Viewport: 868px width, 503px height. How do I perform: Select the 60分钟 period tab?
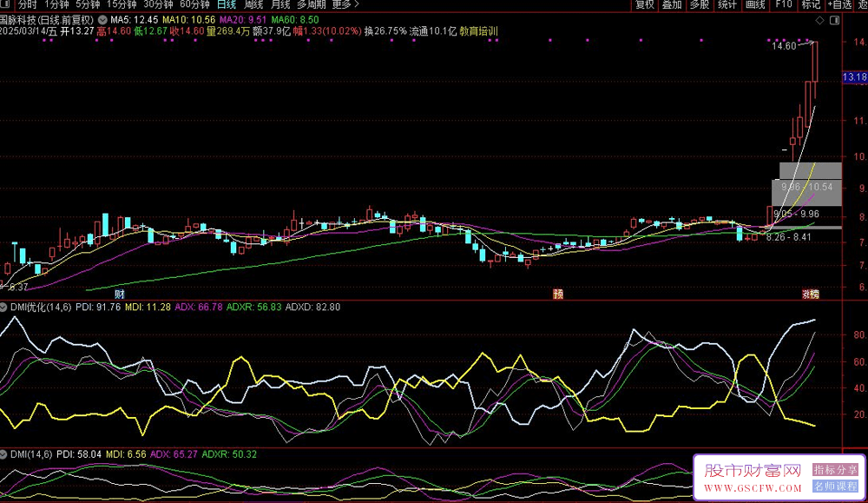(194, 5)
